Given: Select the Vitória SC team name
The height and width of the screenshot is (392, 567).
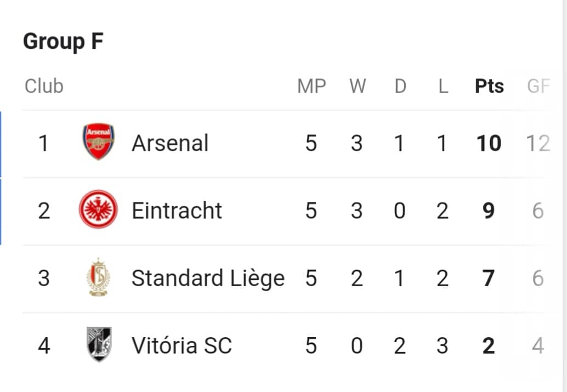Looking at the screenshot, I should (182, 345).
